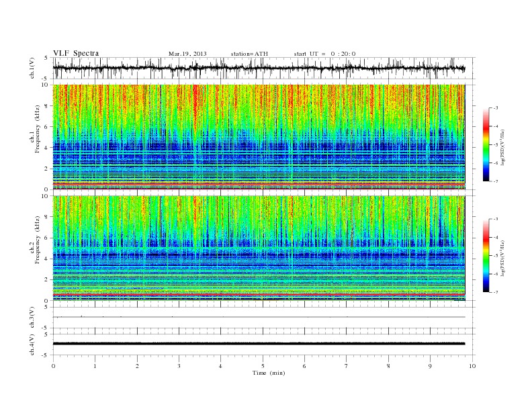Click the time axis tick label "1" min
The image size is (532, 411).
click(x=95, y=366)
